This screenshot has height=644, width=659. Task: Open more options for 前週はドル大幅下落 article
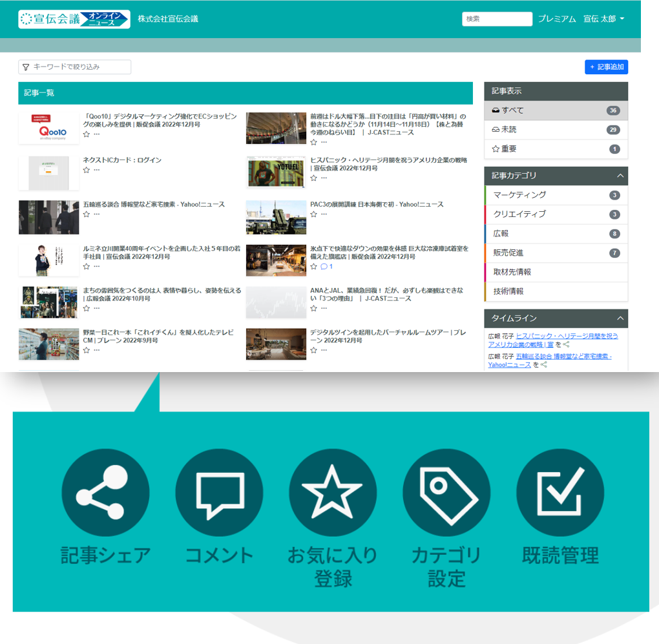324,142
